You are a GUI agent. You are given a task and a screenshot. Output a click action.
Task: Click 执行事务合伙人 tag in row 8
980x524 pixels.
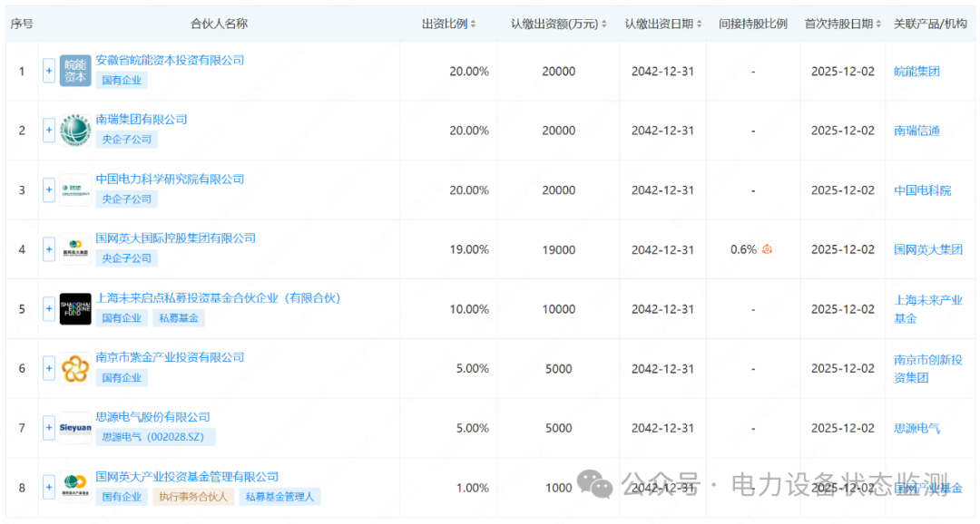pyautogui.click(x=193, y=497)
